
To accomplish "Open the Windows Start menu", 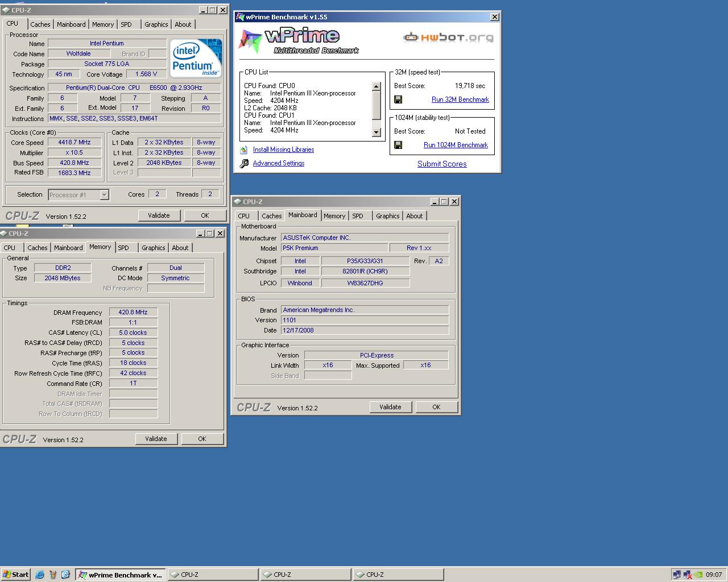I will tap(16, 575).
